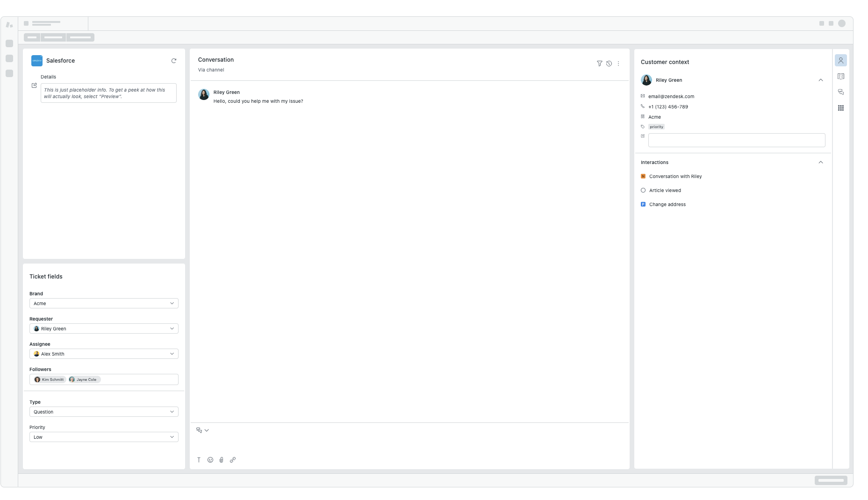Collapse Riley Green customer details
Viewport: 868px width, 500px height.
[x=820, y=80]
